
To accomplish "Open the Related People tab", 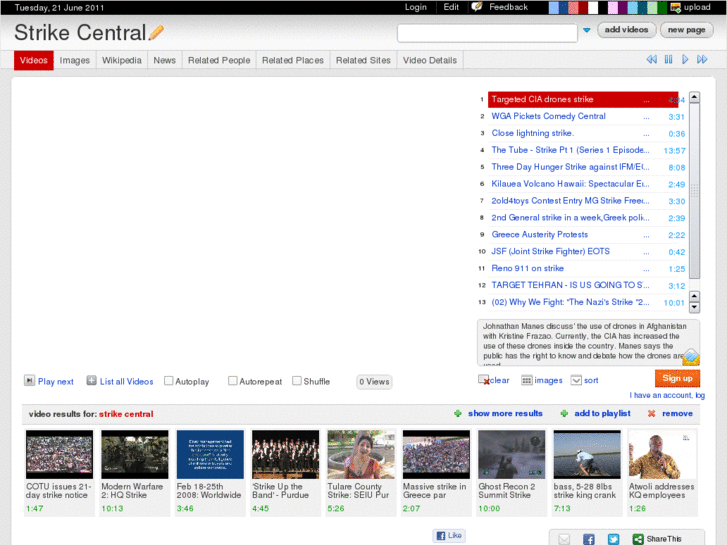I will (219, 60).
